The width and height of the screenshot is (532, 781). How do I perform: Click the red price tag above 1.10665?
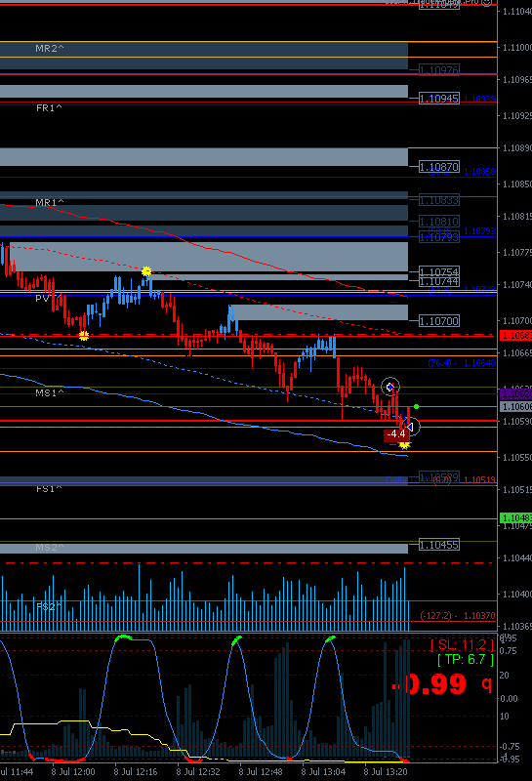click(515, 335)
